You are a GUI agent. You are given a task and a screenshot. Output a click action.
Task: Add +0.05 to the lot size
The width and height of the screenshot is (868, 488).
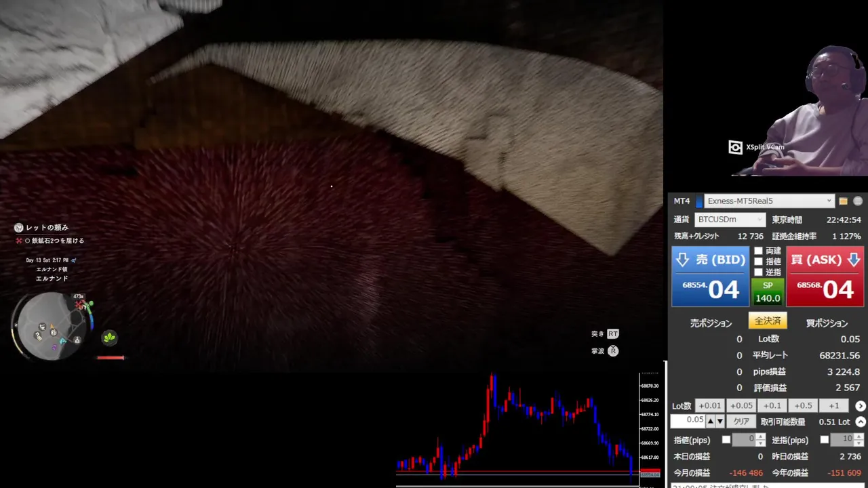tap(741, 406)
